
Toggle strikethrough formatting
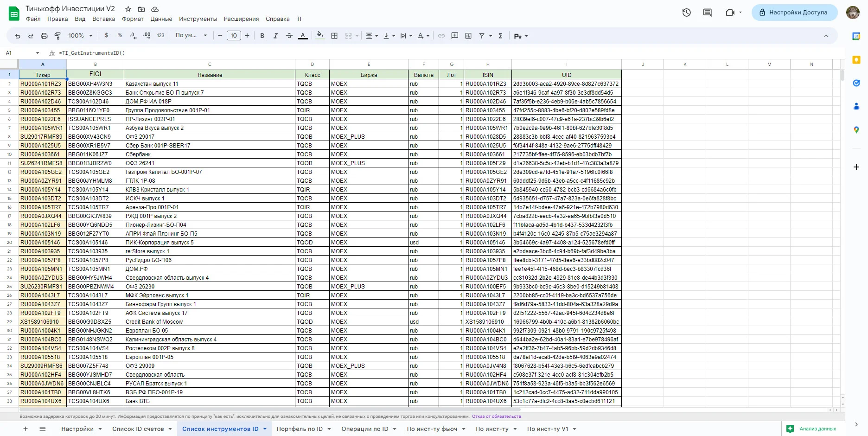point(289,36)
